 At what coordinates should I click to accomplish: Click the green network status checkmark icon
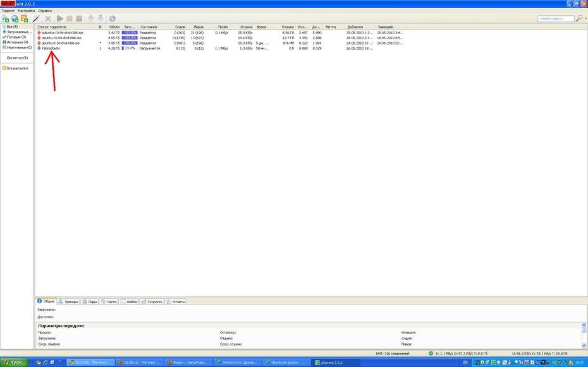pyautogui.click(x=431, y=353)
